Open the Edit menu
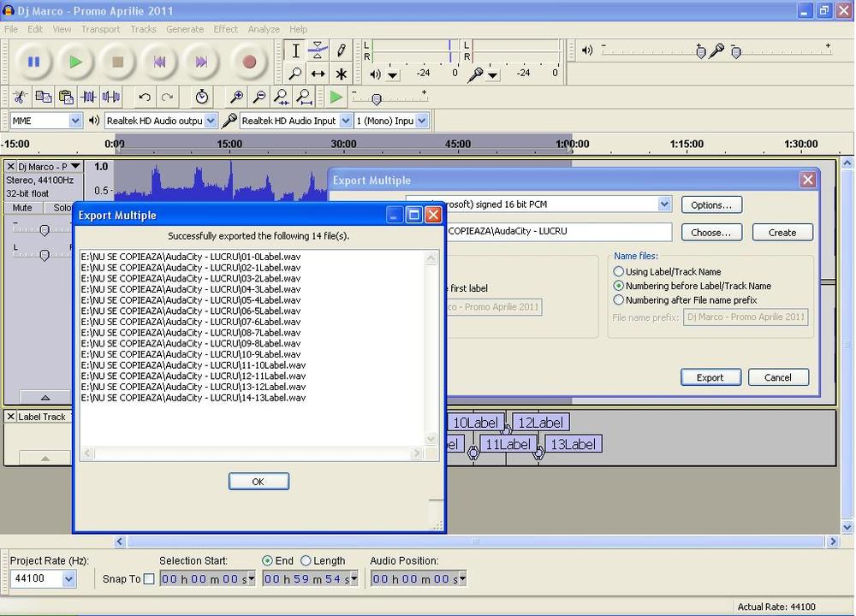The height and width of the screenshot is (616, 856). [x=35, y=29]
